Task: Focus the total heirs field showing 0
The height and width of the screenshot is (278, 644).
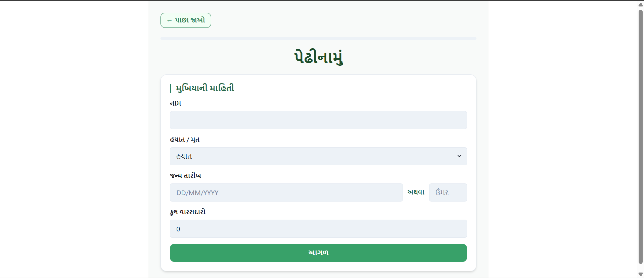Action: point(318,229)
